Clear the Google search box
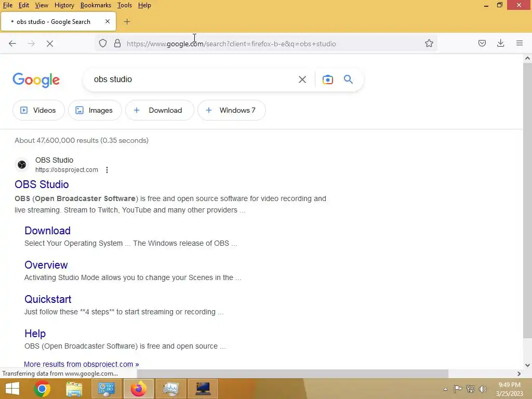 coord(302,79)
